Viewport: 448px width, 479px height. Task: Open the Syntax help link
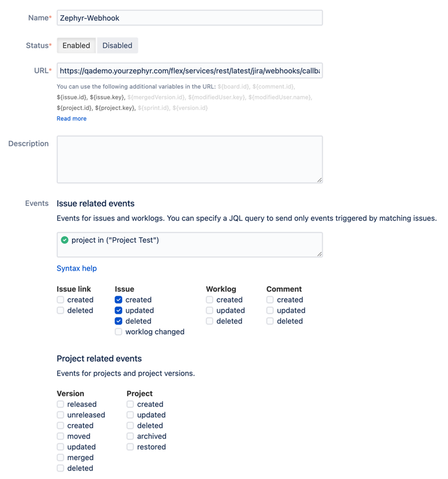pos(77,268)
